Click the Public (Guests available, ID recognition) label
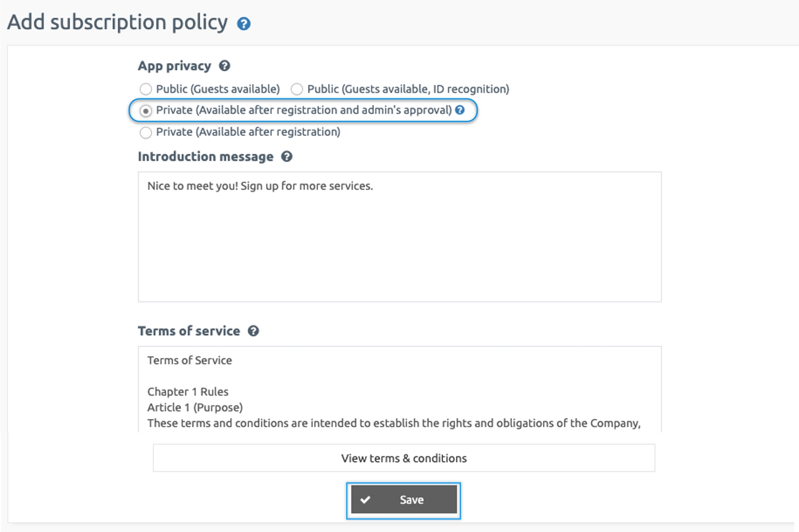This screenshot has height=532, width=799. coord(408,89)
